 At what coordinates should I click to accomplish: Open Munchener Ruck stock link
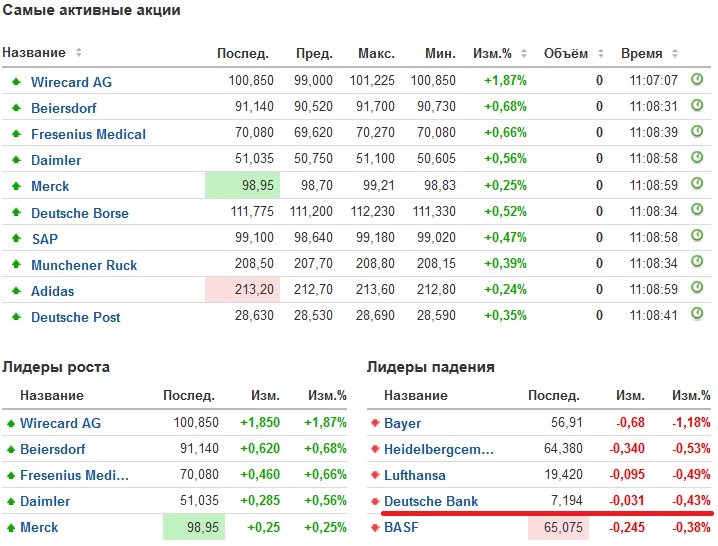point(84,265)
